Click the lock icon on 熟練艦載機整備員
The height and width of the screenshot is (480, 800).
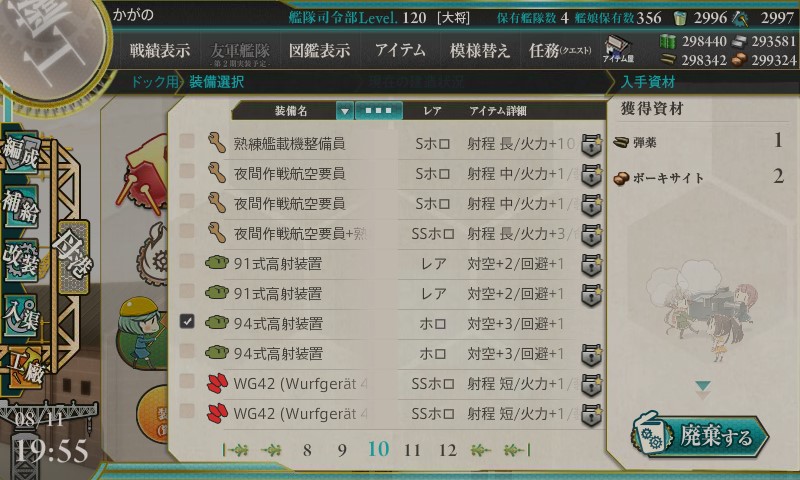point(592,144)
